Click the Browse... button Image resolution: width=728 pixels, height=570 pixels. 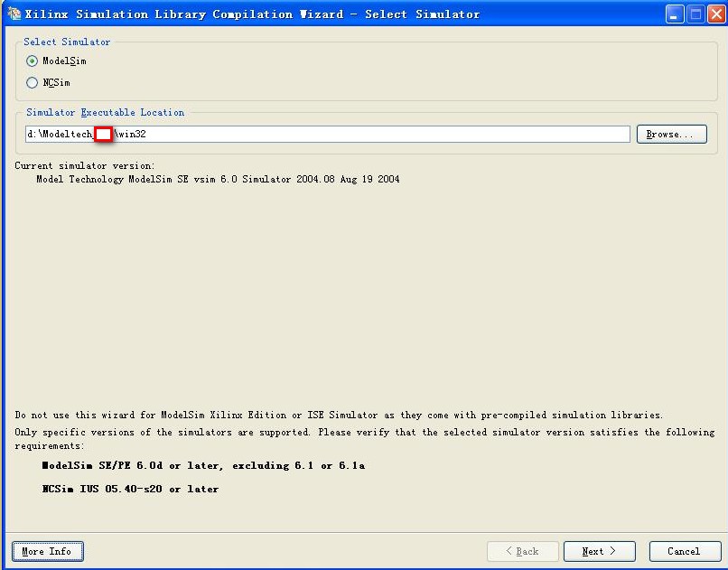pyautogui.click(x=671, y=135)
